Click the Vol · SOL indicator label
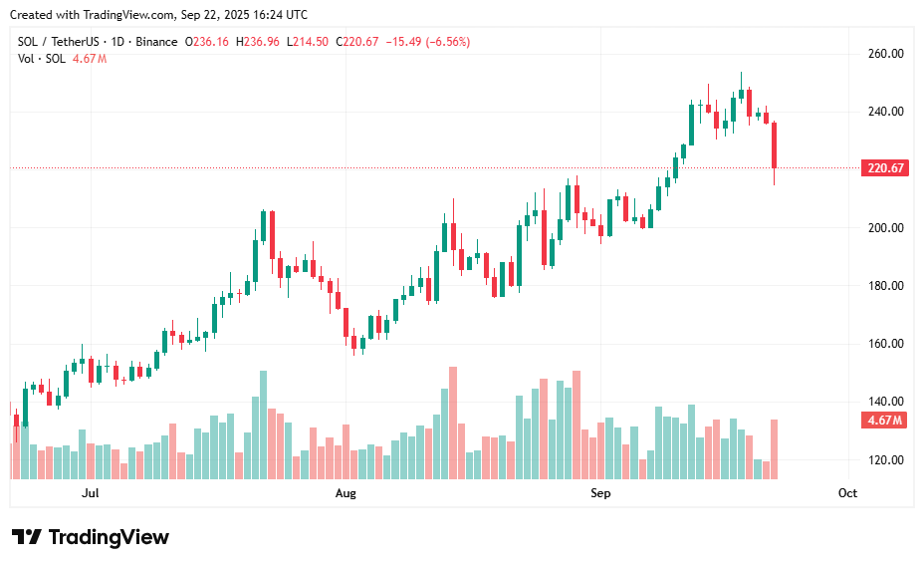The image size is (924, 567). click(x=42, y=59)
